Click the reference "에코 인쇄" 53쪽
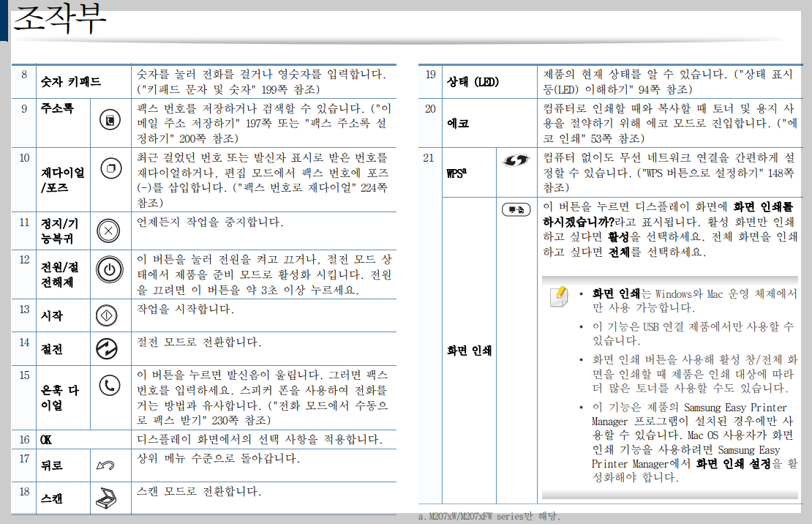 (x=671, y=131)
